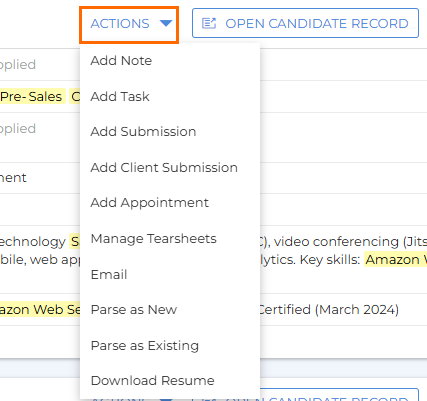Click the highlighted Amazon Web Se text
Image resolution: width=427 pixels, height=401 pixels.
pos(40,310)
